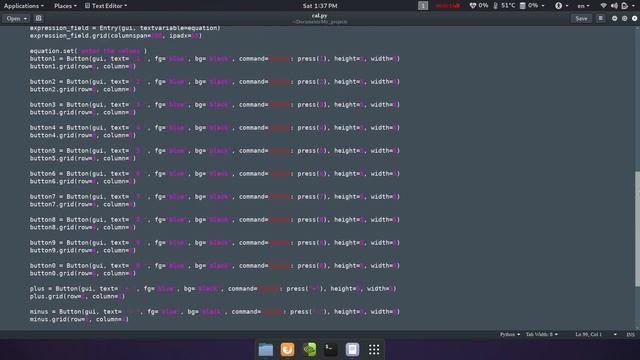Create a new document with toolbar icon
This screenshot has height=360, width=640.
[38, 18]
